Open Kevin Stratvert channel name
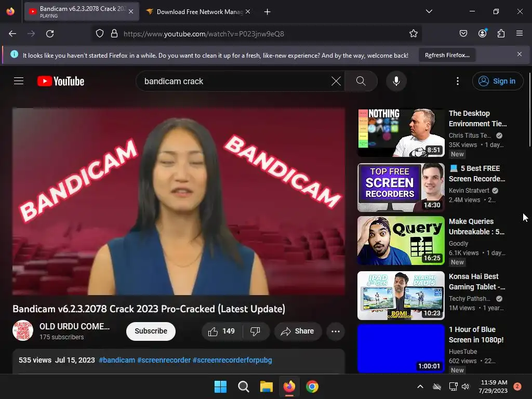This screenshot has height=399, width=532. [x=469, y=190]
